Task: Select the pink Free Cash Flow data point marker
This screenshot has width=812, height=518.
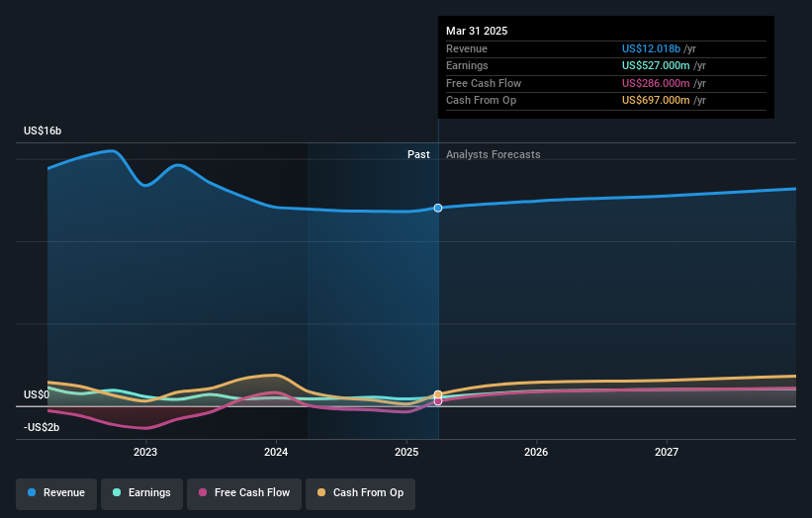Action: [438, 401]
